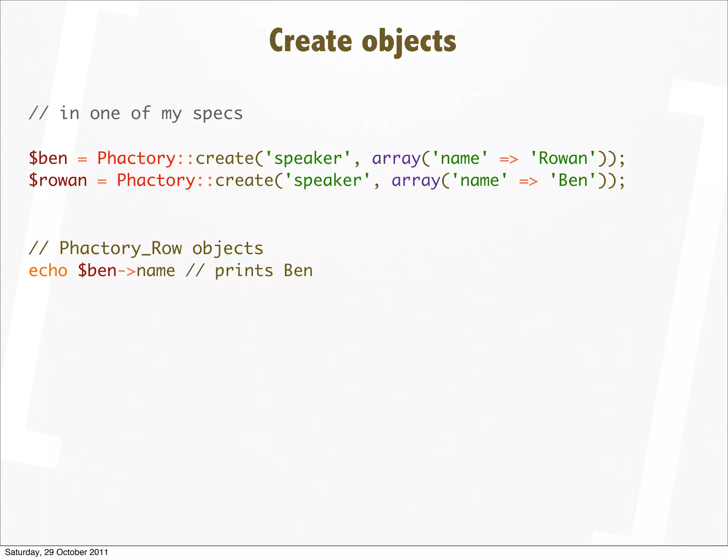Screen dimensions: 728x560
Task: Click the 'array' keyword on second line
Action: [x=416, y=181]
